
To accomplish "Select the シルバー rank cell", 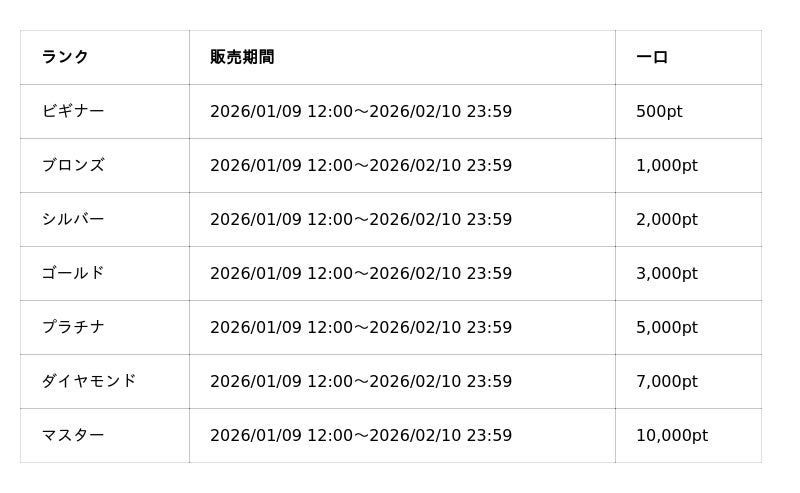I will click(x=73, y=219).
